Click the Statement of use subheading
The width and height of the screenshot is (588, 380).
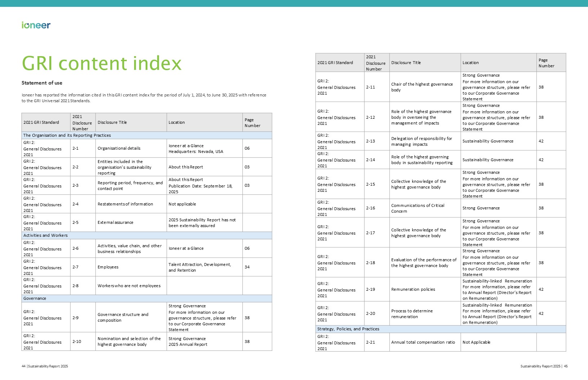tap(42, 83)
